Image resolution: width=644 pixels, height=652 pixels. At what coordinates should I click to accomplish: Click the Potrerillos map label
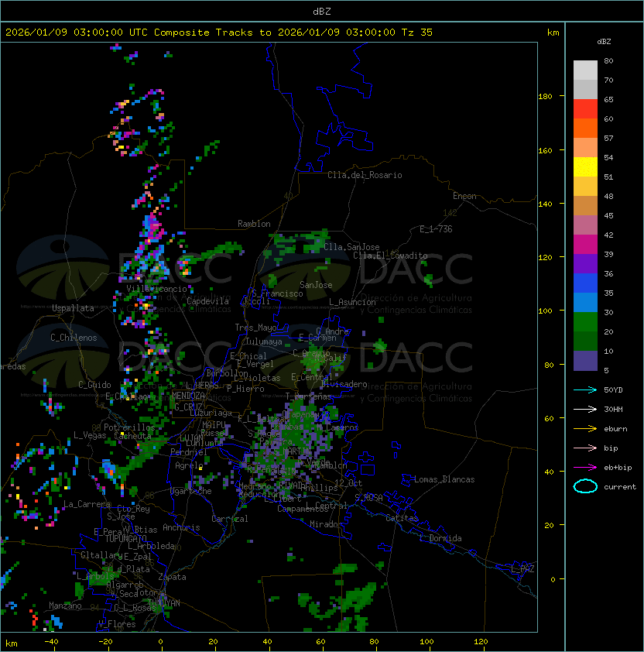[x=129, y=427]
